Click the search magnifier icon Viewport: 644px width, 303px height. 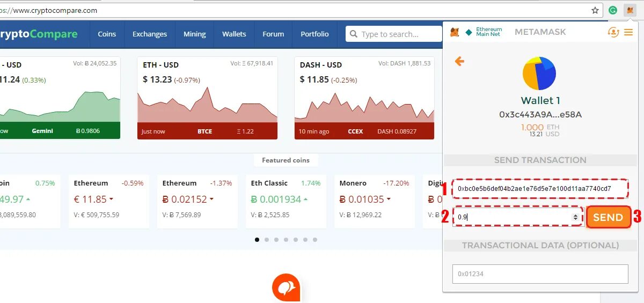point(354,34)
